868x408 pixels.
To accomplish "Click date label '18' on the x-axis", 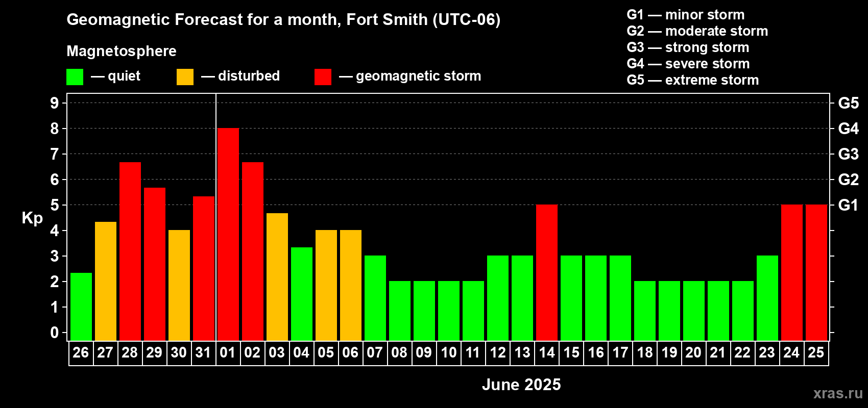I will (644, 353).
